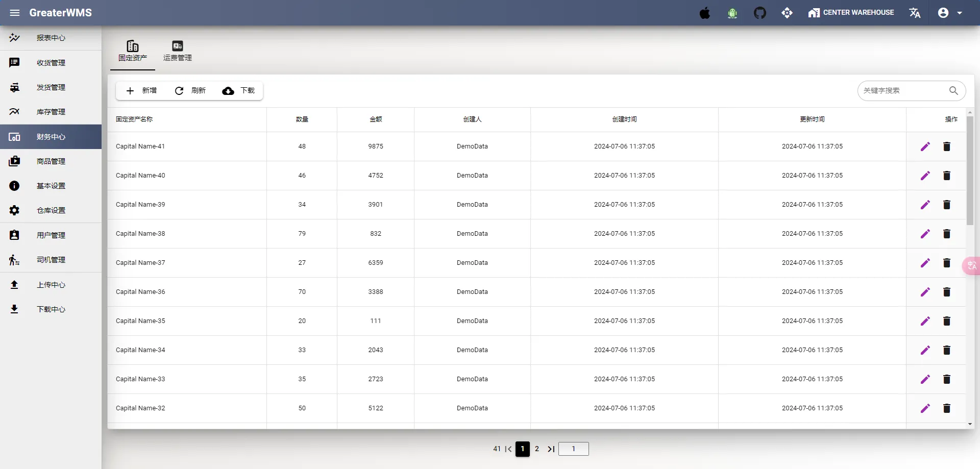Screen dimensions: 980x469
Task: Click the table vertical scrollbar thumb
Action: [970, 170]
